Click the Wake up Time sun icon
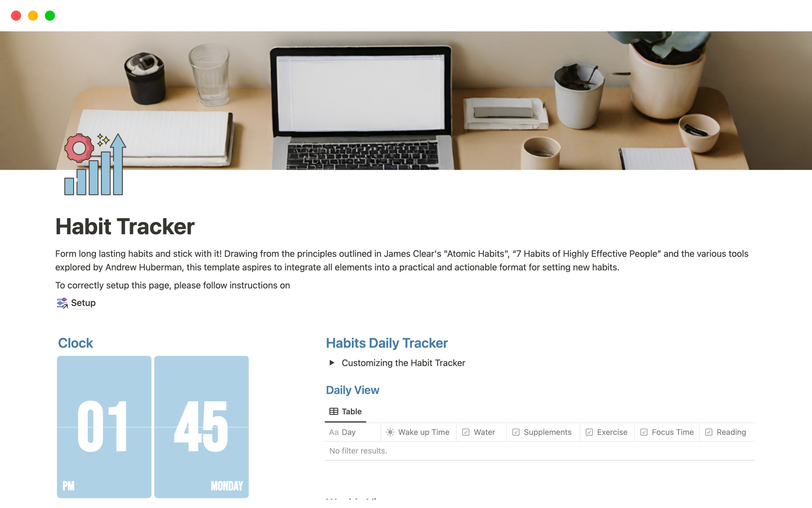Viewport: 812px width, 508px height. click(x=390, y=432)
